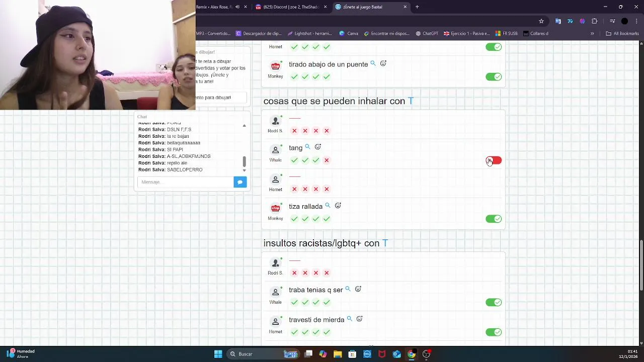644x362 pixels.
Task: Toggle Whale's 'tang' red switch
Action: pos(494,160)
